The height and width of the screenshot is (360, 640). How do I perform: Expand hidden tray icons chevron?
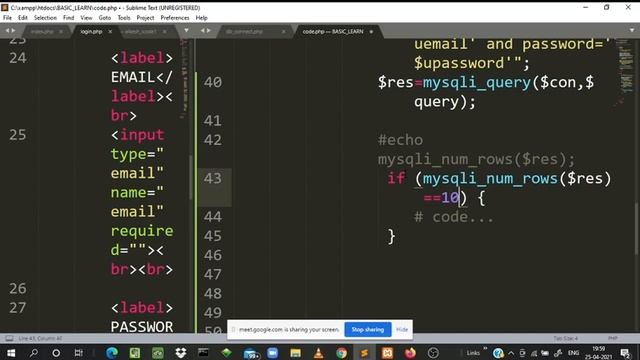pyautogui.click(x=511, y=353)
